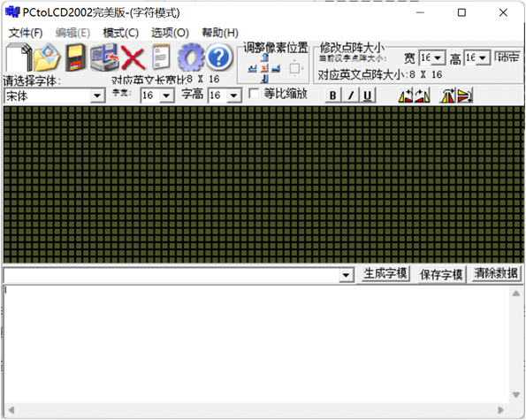526x420 pixels.
Task: Click the vertical flip icon
Action: point(465,95)
